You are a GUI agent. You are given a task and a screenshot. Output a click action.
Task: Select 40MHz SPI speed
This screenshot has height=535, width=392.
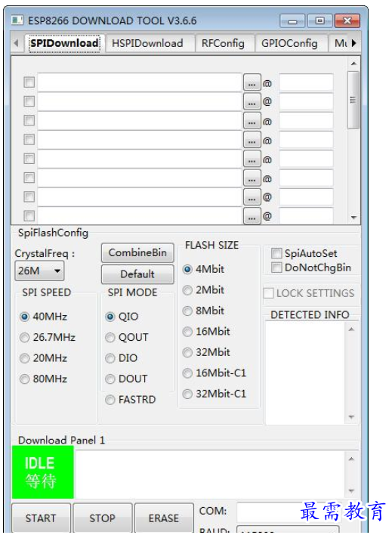(43, 317)
